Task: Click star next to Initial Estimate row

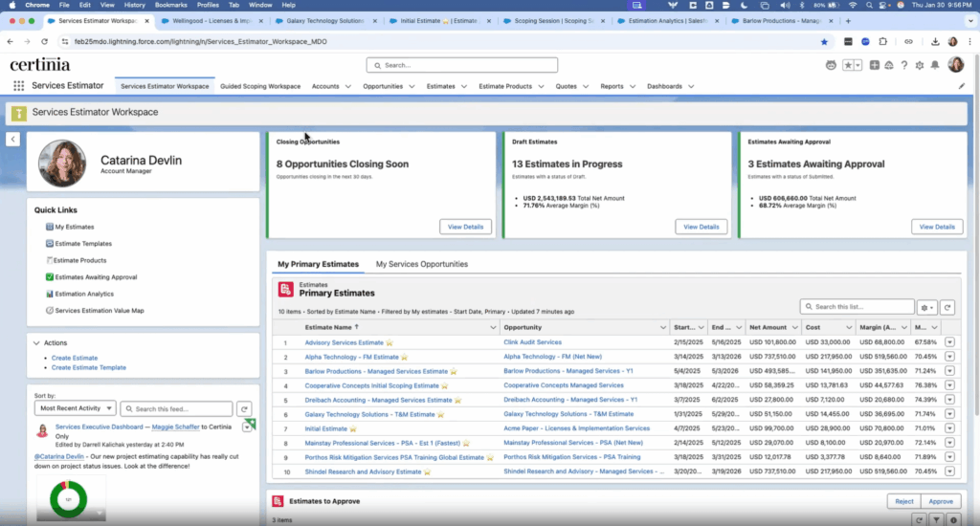Action: (353, 429)
